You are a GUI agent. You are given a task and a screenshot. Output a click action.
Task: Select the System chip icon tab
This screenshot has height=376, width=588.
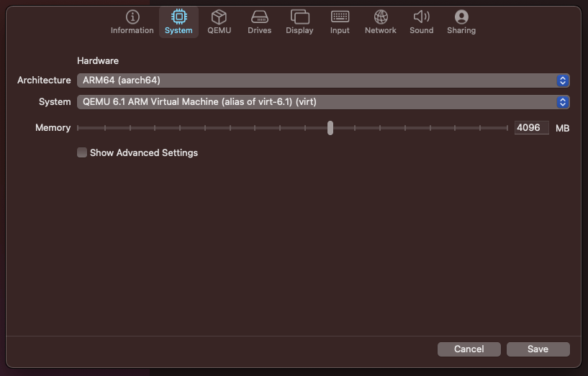[x=178, y=22]
